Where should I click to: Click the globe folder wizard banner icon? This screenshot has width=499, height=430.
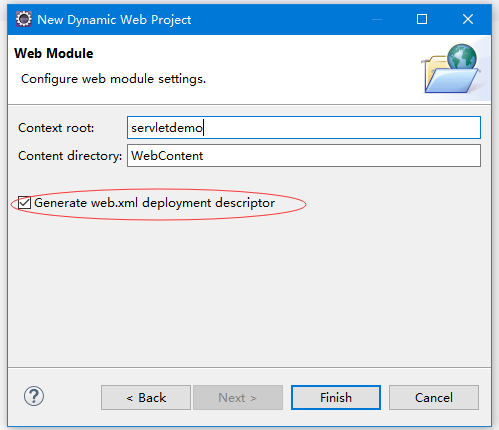tap(451, 69)
